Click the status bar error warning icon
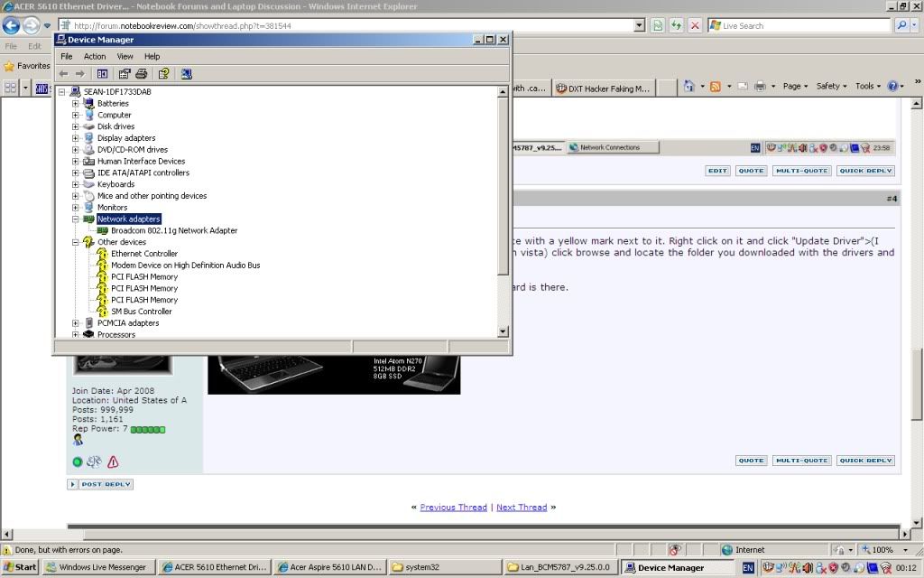The height and width of the screenshot is (578, 924). [7, 550]
